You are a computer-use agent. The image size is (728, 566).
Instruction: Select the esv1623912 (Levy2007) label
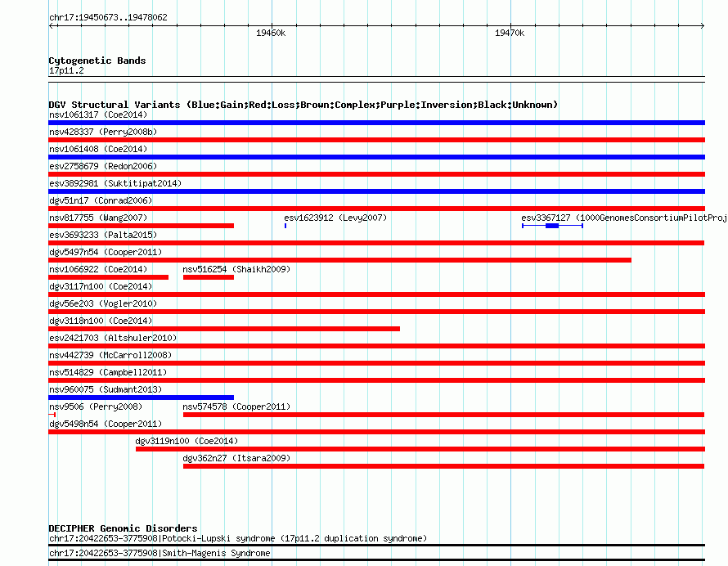click(x=335, y=218)
